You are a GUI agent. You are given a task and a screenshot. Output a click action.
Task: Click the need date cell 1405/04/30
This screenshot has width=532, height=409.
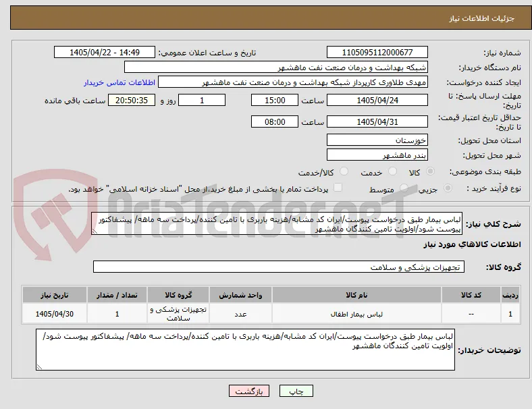pos(55,314)
